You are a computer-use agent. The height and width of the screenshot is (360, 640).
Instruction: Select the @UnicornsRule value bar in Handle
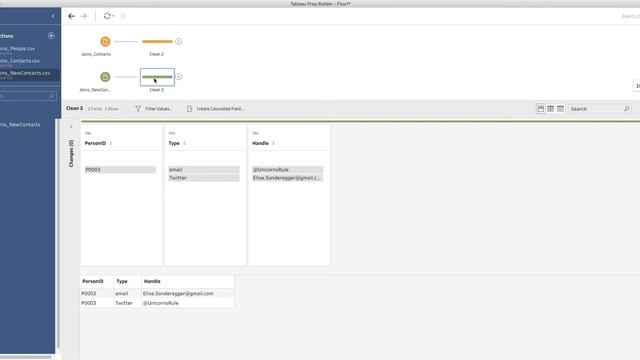point(287,169)
